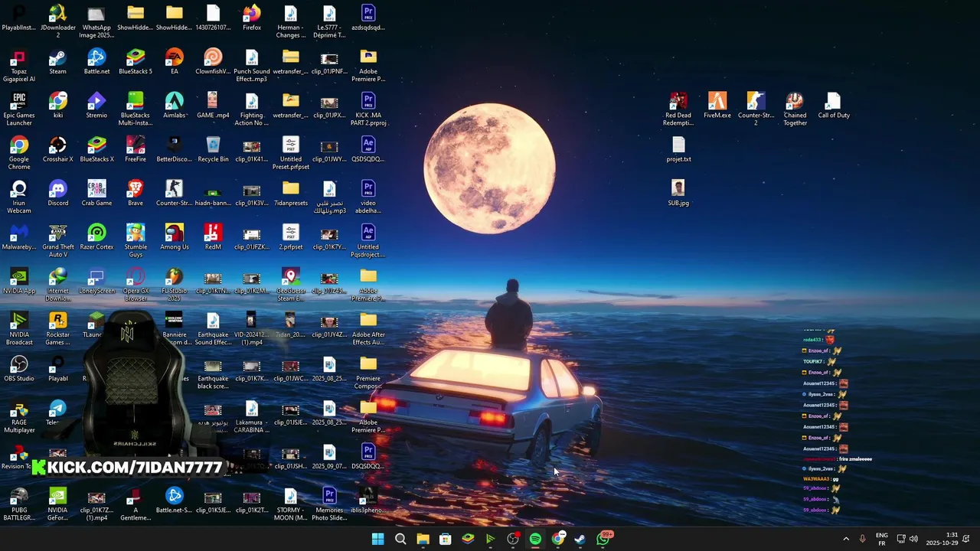Open the Windows Start menu
980x551 pixels.
(377, 539)
